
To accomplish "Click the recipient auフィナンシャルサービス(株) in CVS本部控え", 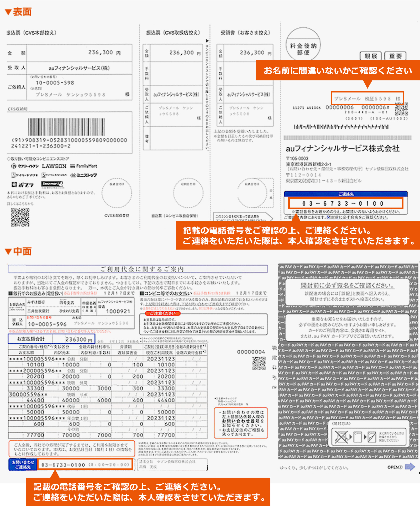I will pos(79,68).
